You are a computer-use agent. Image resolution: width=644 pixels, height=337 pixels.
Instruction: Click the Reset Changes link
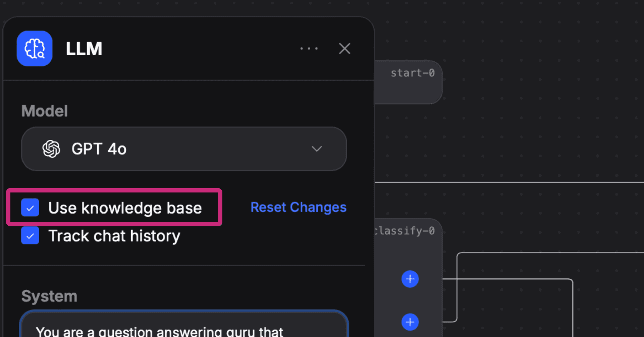tap(298, 207)
